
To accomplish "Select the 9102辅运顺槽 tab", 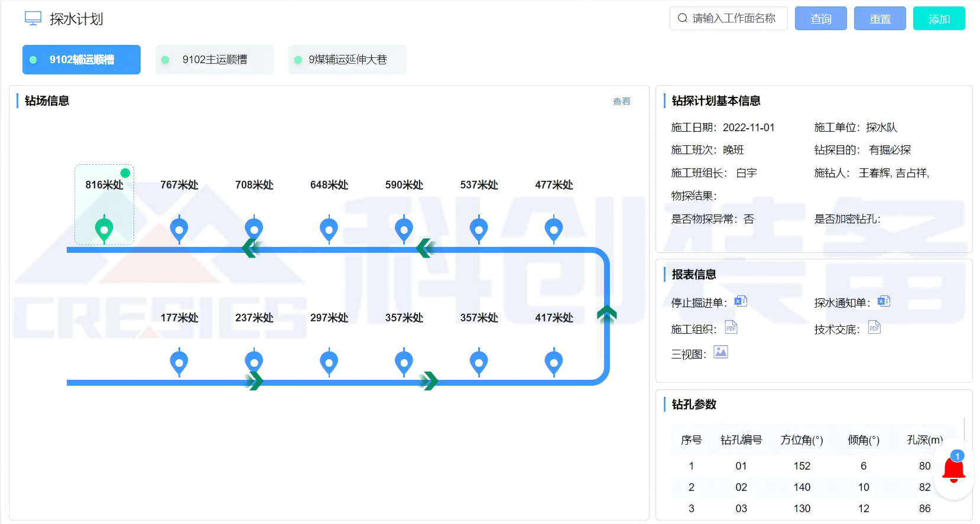I will click(x=82, y=60).
